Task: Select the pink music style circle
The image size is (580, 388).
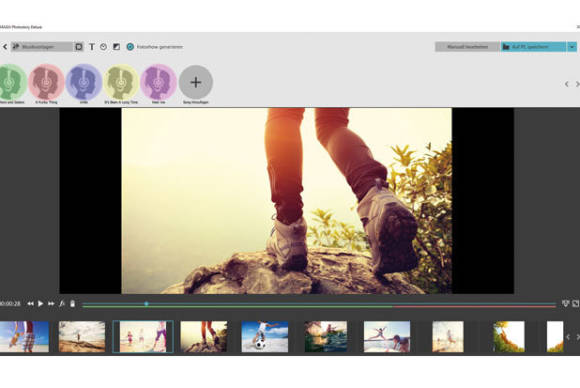Action: pos(46,82)
